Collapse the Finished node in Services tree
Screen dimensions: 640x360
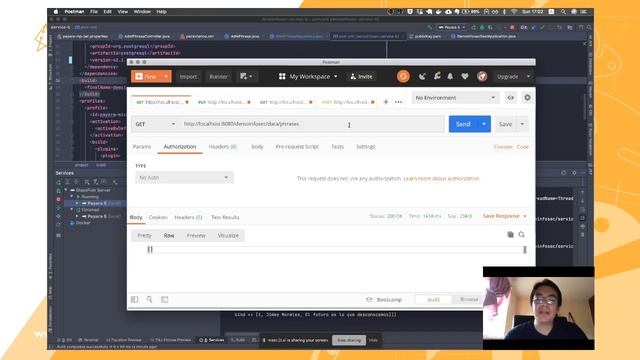tap(72, 210)
